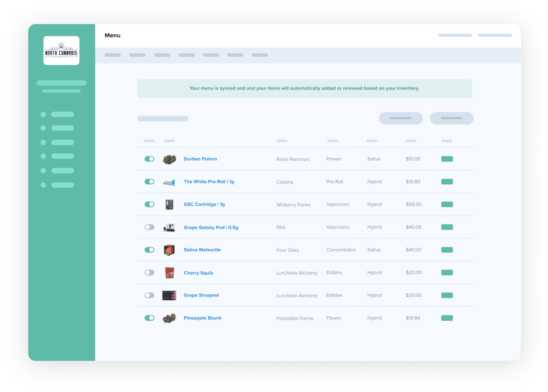Click the North Cannabis Company logo
Screen dimensions: 548x392
pos(61,50)
